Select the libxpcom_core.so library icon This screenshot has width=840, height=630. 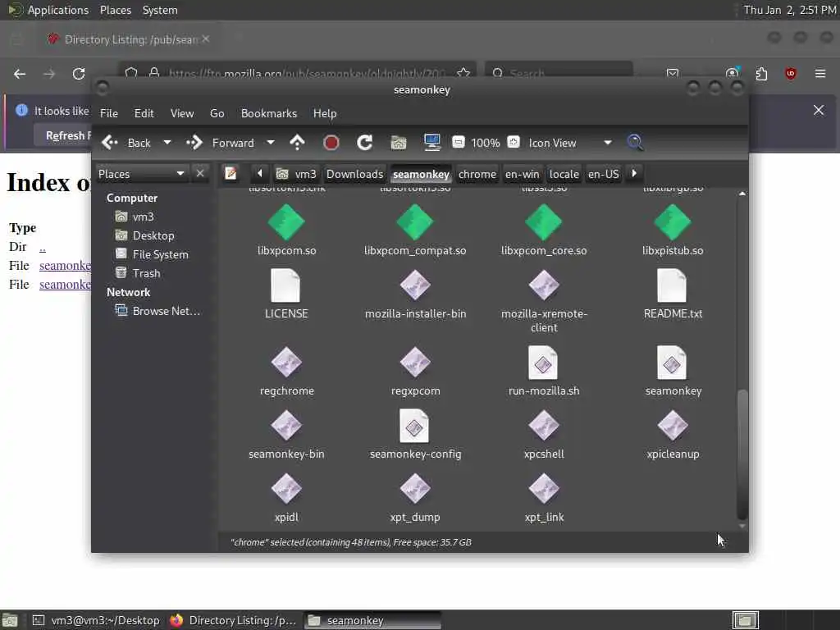544,222
